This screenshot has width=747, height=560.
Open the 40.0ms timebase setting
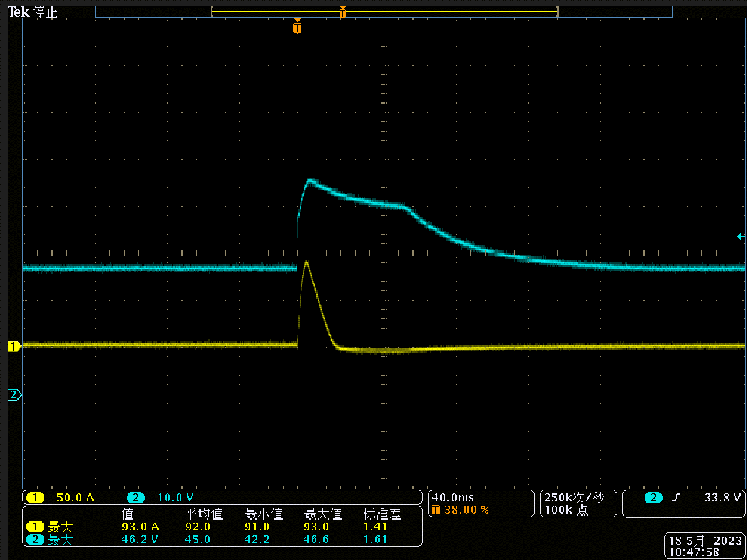pos(453,498)
